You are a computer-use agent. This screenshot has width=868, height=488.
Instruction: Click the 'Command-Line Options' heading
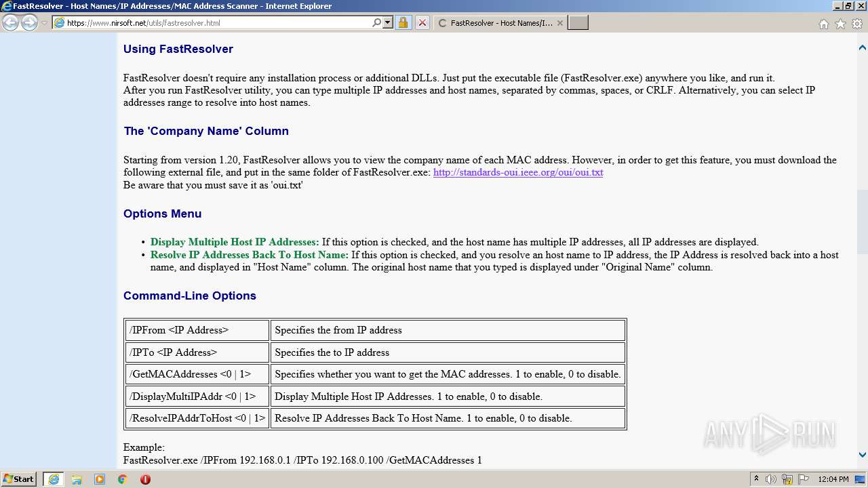pyautogui.click(x=190, y=296)
